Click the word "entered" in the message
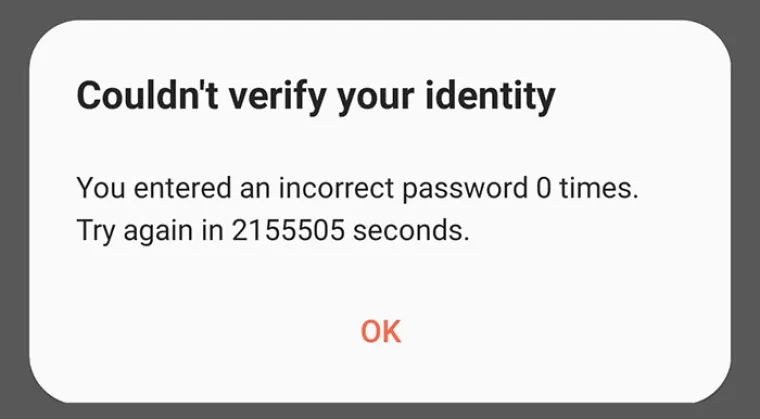 click(182, 188)
